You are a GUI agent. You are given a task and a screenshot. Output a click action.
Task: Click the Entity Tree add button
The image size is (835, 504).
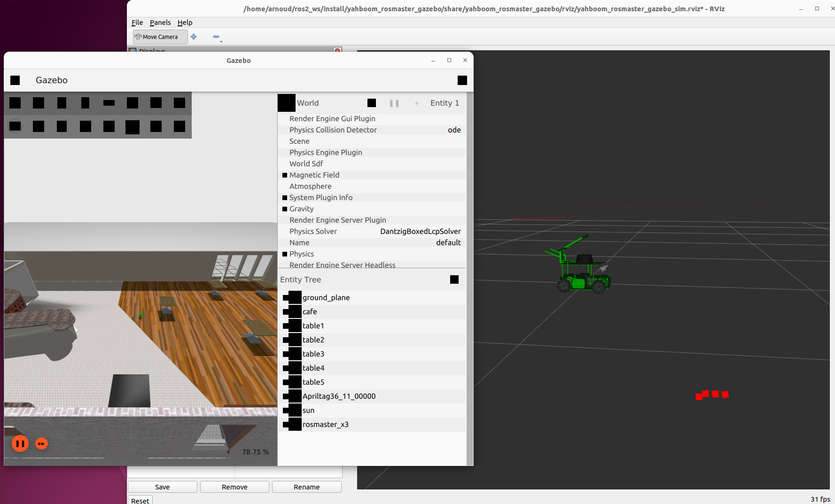pos(454,279)
